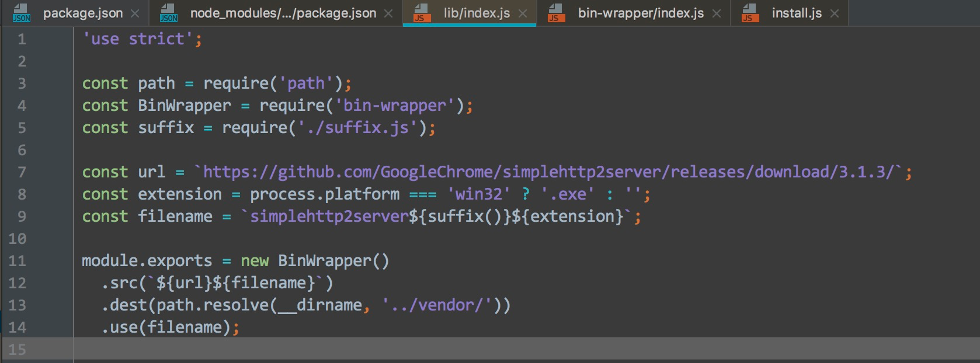
Task: Click line number 11 in the gutter
Action: [x=17, y=261]
